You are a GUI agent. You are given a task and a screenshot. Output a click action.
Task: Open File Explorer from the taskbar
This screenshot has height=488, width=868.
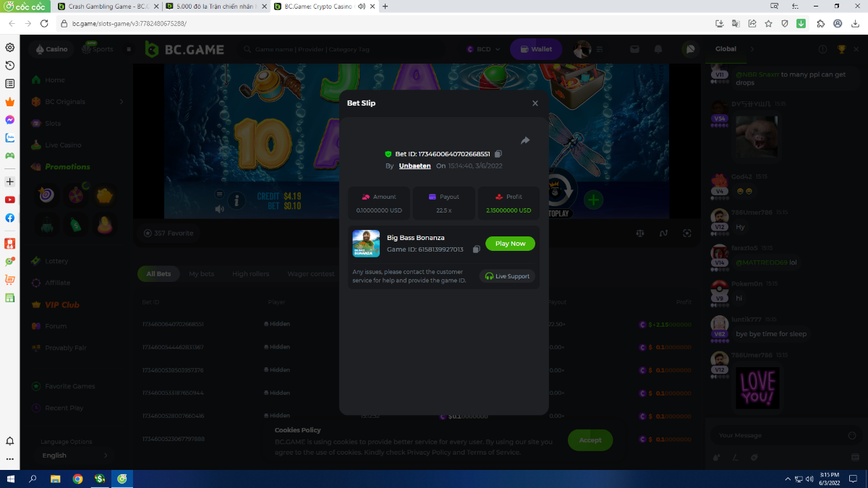point(55,479)
